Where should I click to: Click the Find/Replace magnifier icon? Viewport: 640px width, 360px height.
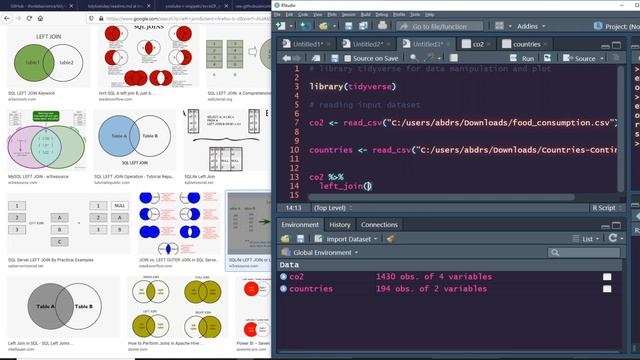point(413,58)
